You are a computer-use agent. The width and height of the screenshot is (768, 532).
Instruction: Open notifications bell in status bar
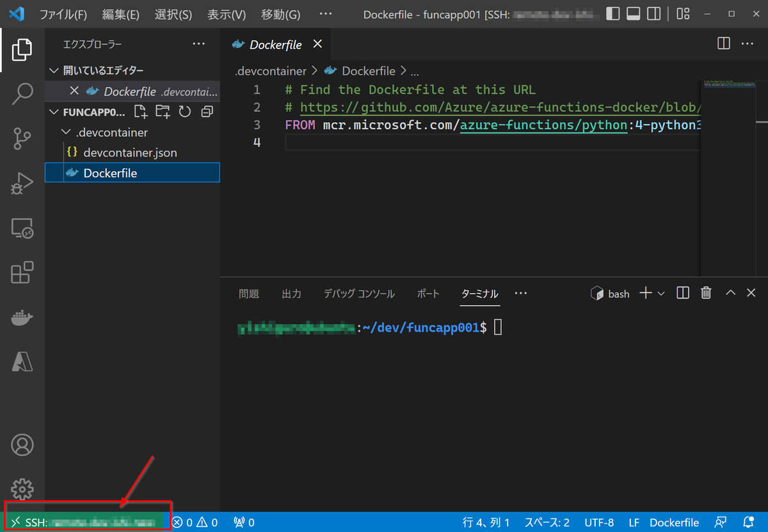(748, 522)
